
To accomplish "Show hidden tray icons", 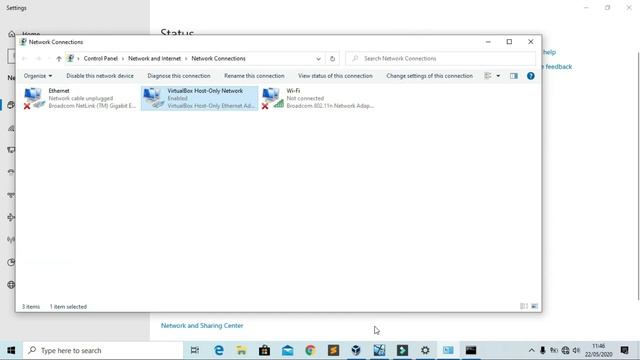I will click(x=531, y=350).
